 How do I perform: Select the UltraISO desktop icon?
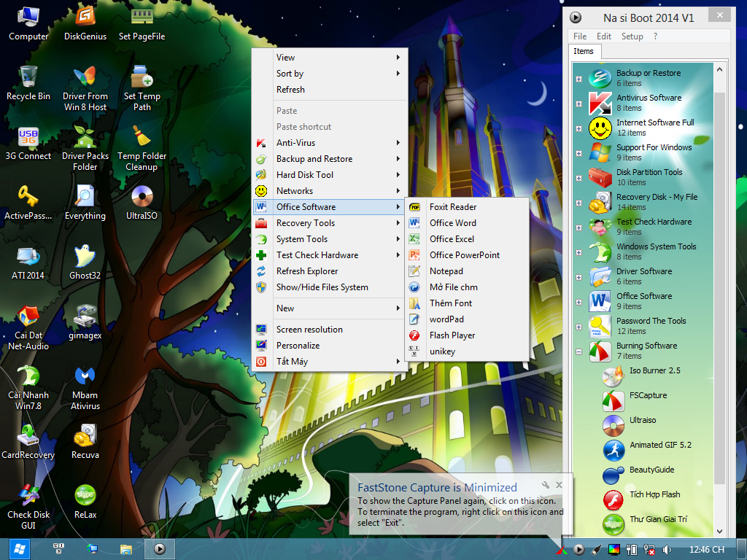(142, 203)
